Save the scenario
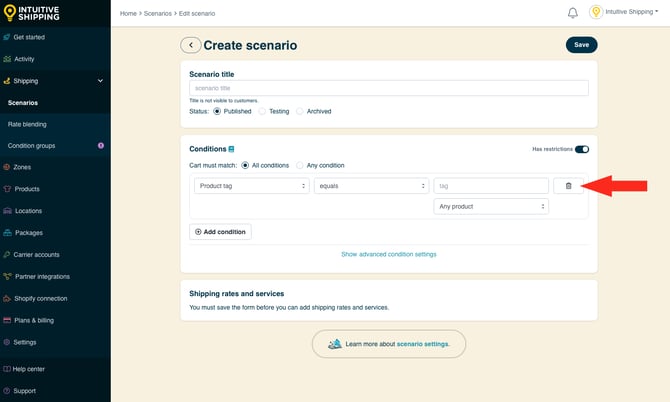Viewport: 670px width, 402px height. [x=582, y=45]
